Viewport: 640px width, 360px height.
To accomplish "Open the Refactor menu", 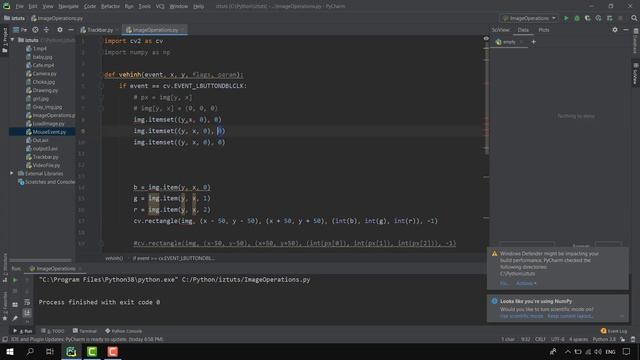I will [110, 6].
